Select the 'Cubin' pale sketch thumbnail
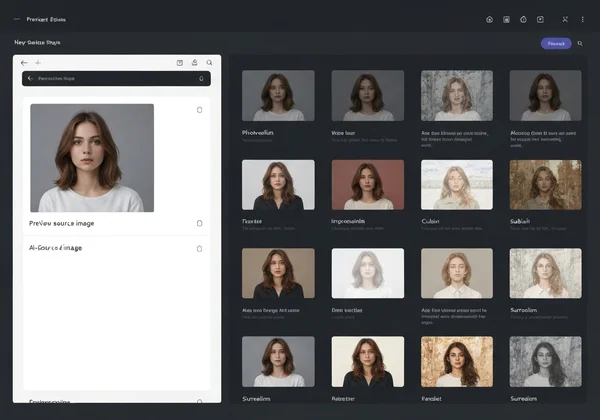Viewport: 600px width, 420px height. (x=457, y=185)
